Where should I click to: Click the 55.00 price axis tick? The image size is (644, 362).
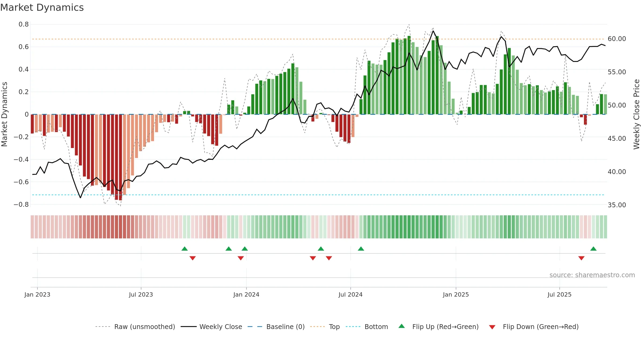pos(617,72)
